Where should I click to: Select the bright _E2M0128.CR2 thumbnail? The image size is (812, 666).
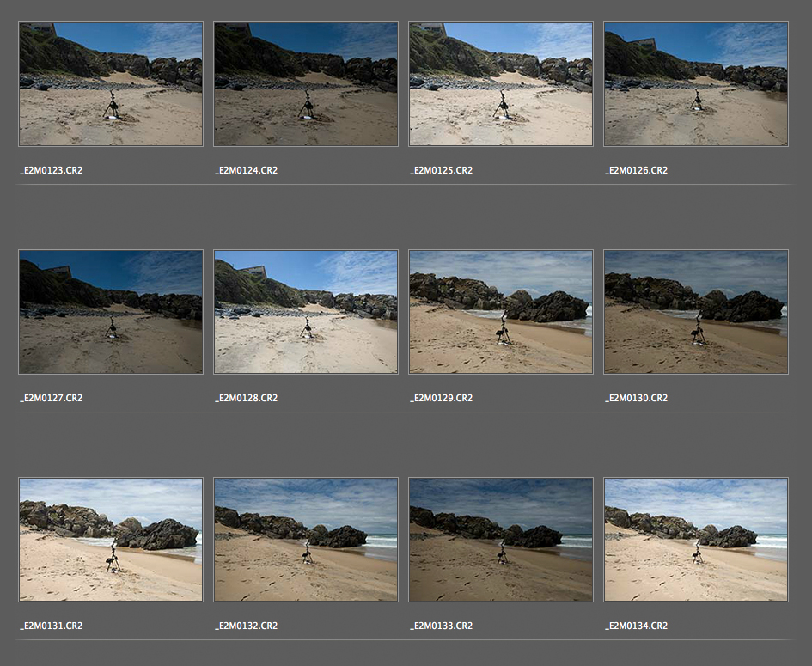(x=306, y=312)
